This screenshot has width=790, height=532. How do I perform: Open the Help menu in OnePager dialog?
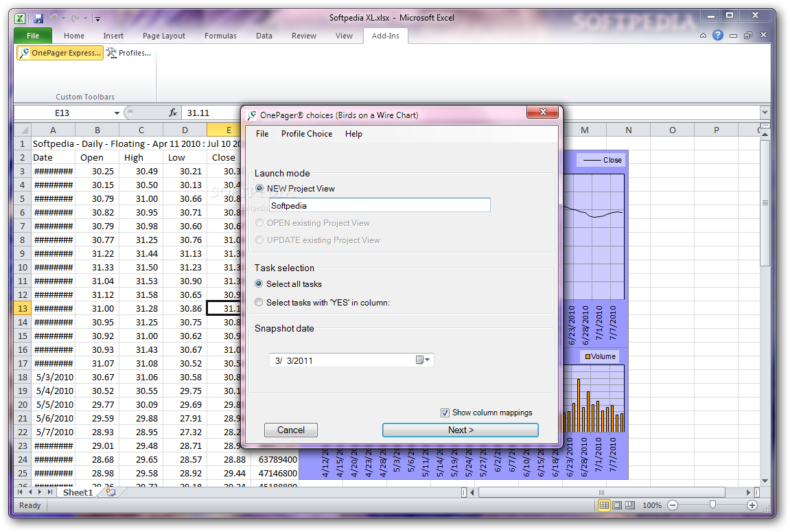pos(353,133)
